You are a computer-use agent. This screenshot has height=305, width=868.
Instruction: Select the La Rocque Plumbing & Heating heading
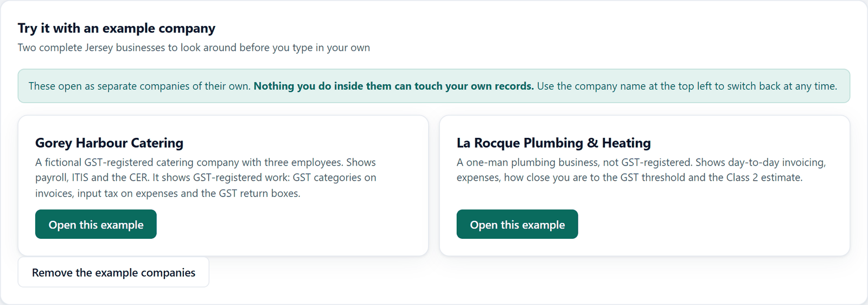coord(553,143)
